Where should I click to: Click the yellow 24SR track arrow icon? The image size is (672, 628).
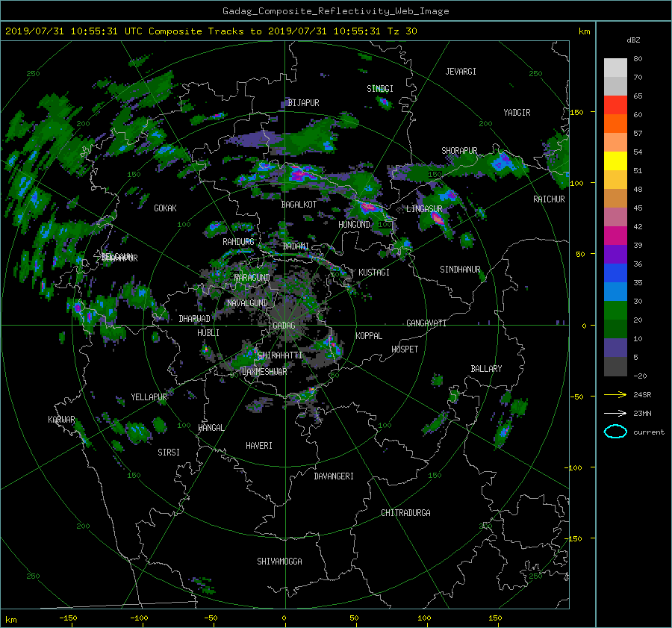(615, 394)
